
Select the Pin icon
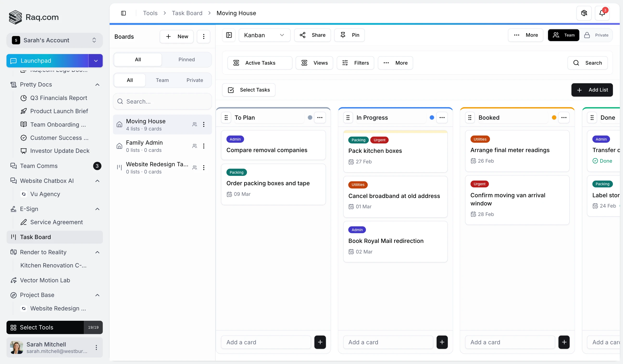click(343, 35)
